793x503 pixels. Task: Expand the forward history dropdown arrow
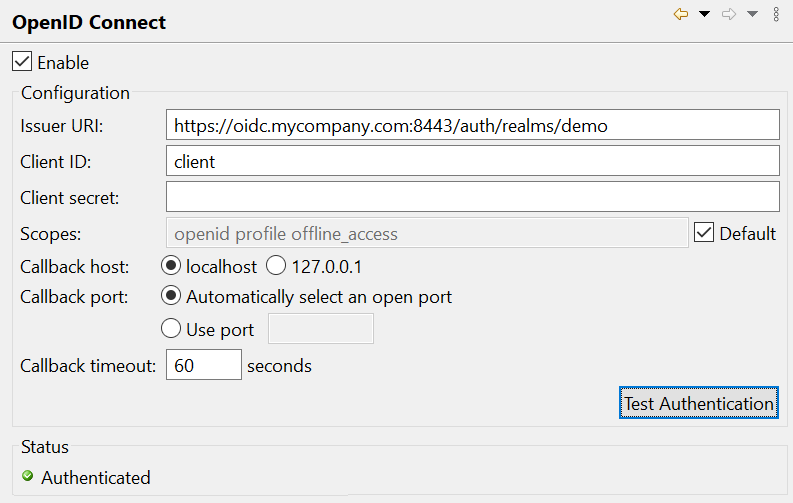(x=753, y=14)
